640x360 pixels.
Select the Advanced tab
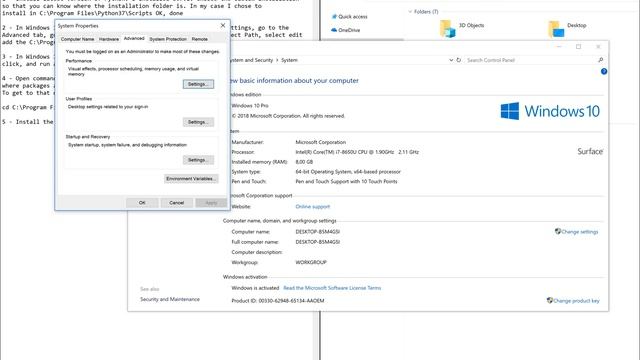134,38
